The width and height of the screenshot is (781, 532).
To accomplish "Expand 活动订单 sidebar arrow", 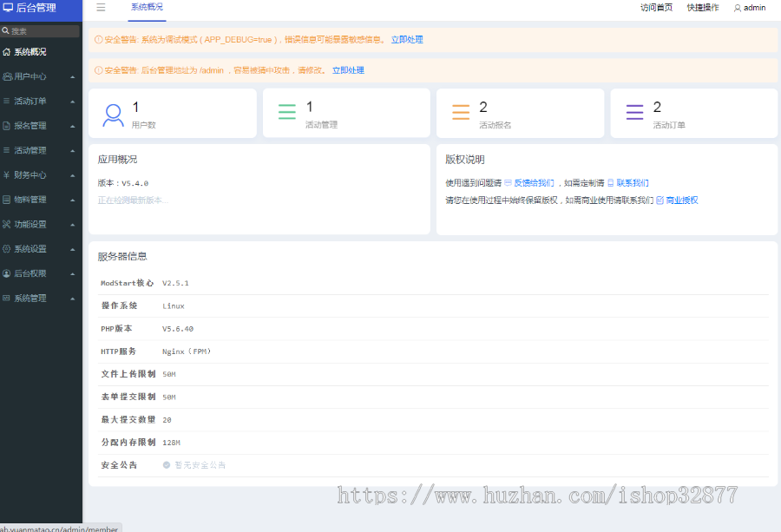I will click(x=73, y=102).
